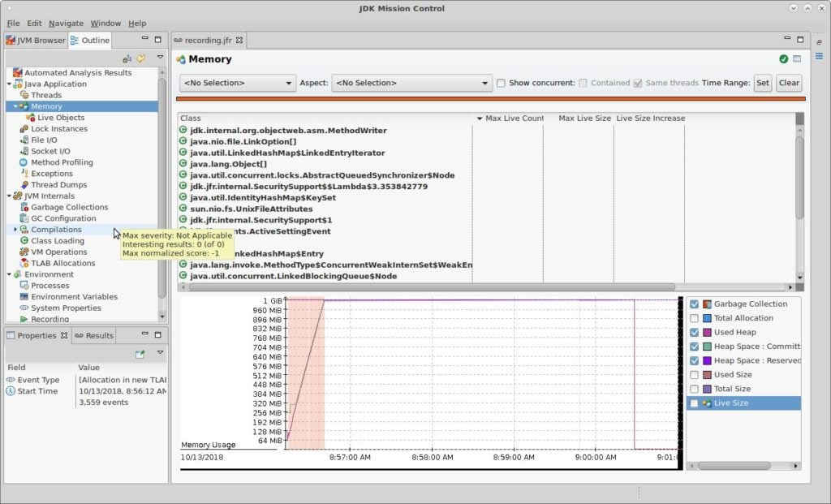Select the Garbage Collections page icon
Viewport: 831px width, 504px height.
(24, 207)
